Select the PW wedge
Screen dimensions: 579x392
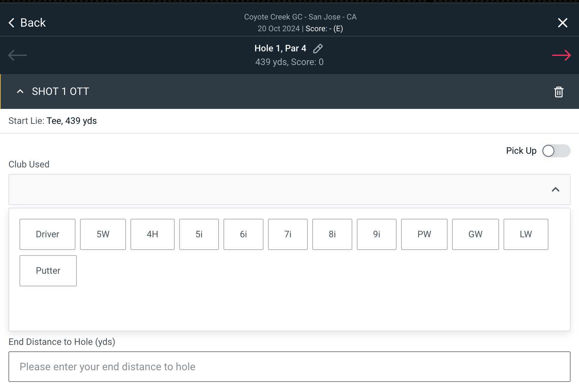click(424, 234)
